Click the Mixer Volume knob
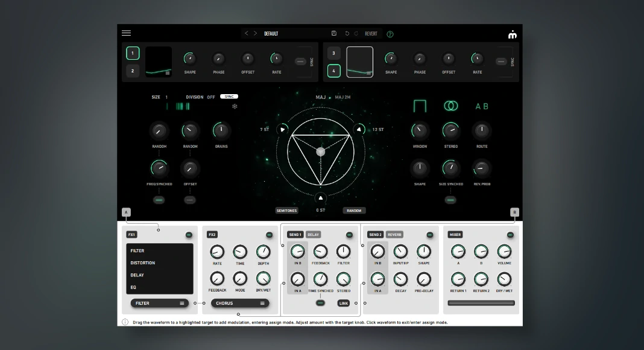The height and width of the screenshot is (350, 644). click(504, 252)
